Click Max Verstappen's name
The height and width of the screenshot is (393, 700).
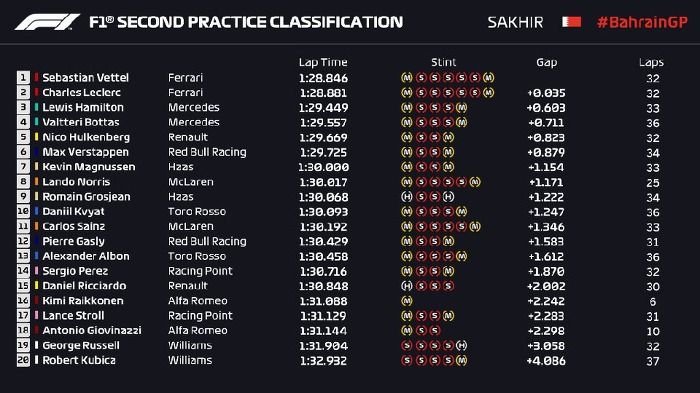tap(85, 152)
